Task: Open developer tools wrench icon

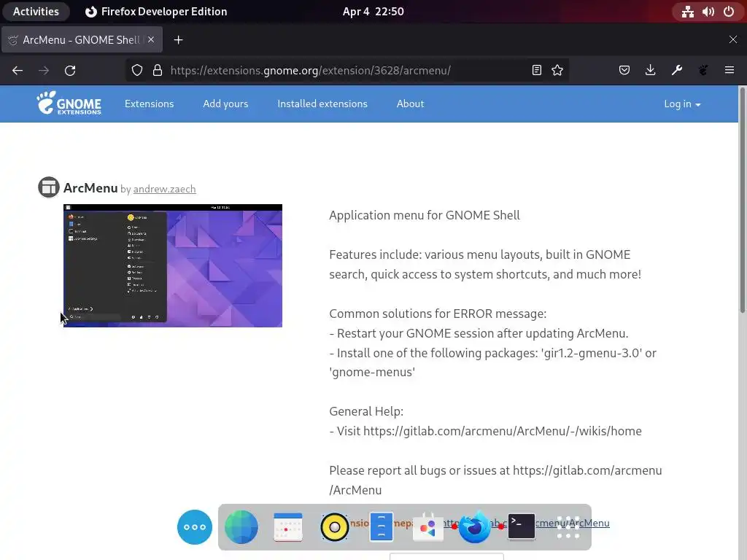Action: coord(676,71)
